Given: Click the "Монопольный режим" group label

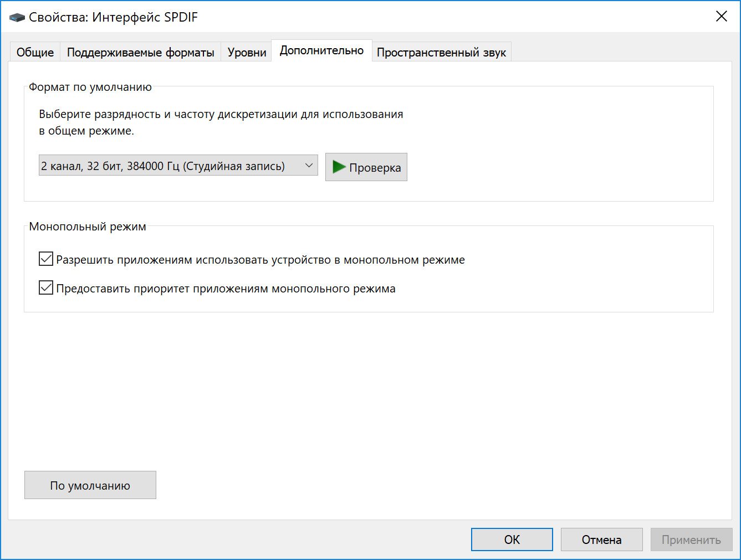Looking at the screenshot, I should pyautogui.click(x=88, y=227).
